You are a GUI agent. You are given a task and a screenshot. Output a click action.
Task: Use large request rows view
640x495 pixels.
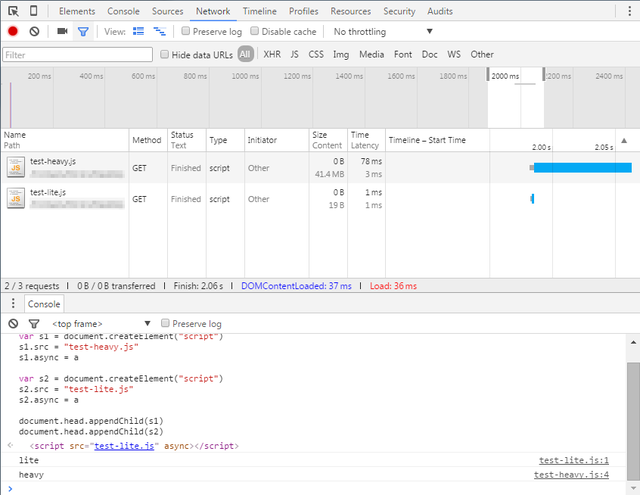(x=138, y=31)
